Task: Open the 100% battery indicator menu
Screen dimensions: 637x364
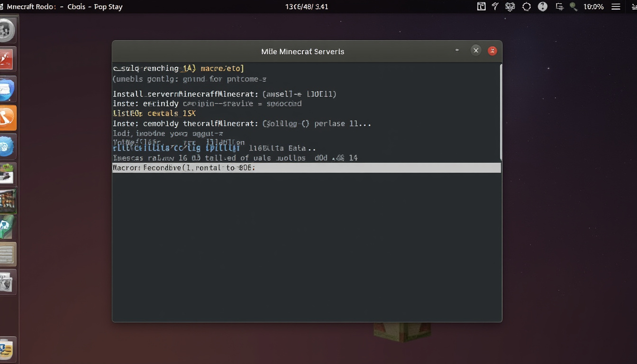Action: [593, 7]
